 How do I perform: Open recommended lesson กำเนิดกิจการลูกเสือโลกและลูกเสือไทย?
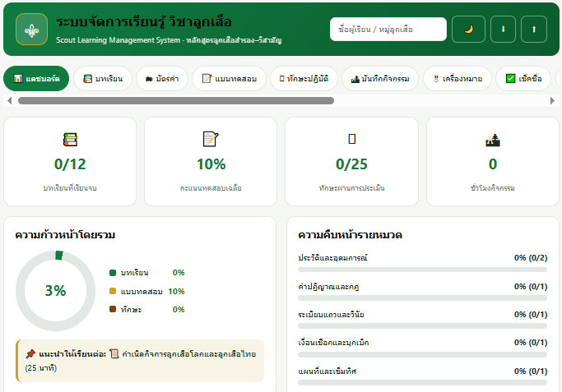(x=189, y=354)
